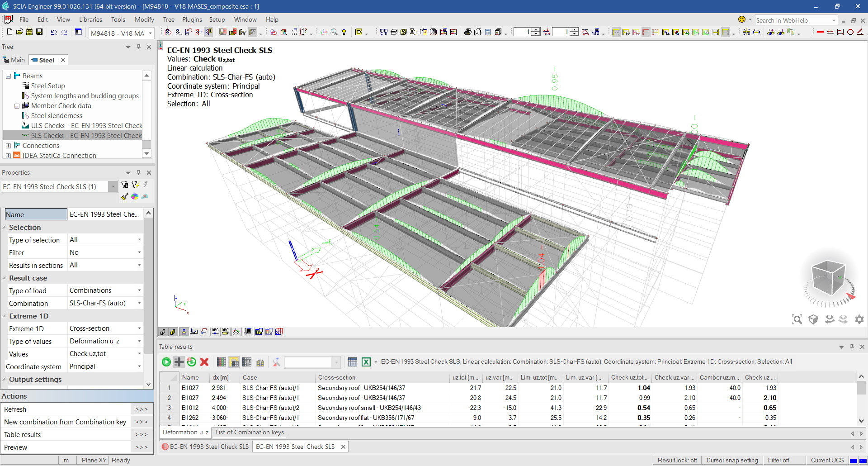Click the first blue swatch in status bar
Image resolution: width=868 pixels, height=466 pixels.
(x=854, y=461)
